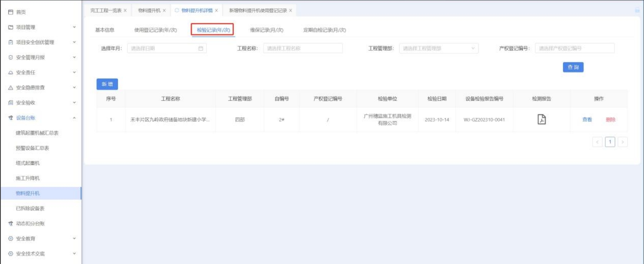644x264 pixels.
Task: Click 查看 link in the first row
Action: click(x=587, y=120)
